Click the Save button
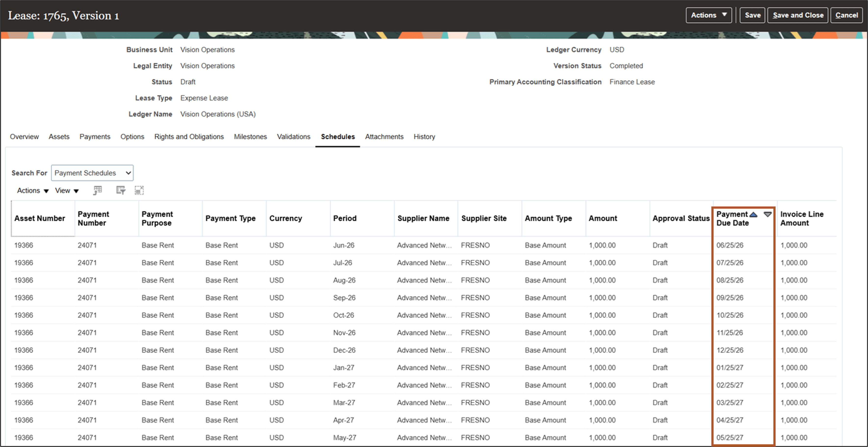The width and height of the screenshot is (868, 447). pyautogui.click(x=753, y=15)
